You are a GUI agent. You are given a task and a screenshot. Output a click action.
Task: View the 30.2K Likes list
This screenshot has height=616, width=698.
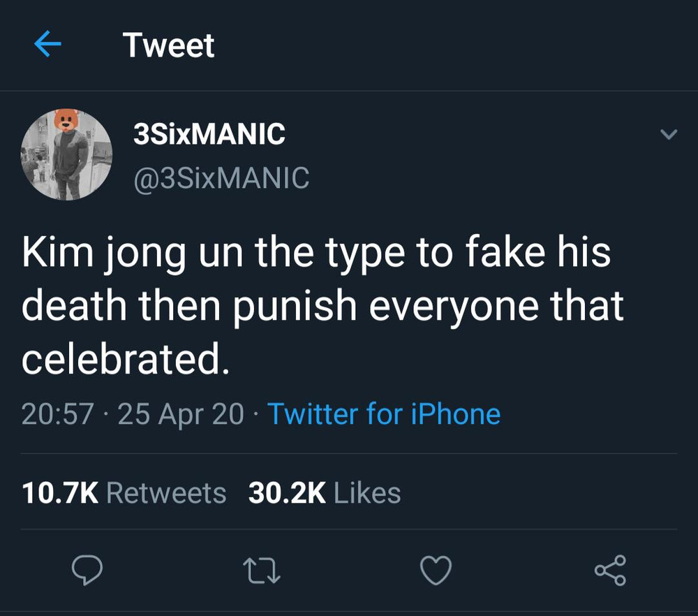[324, 493]
